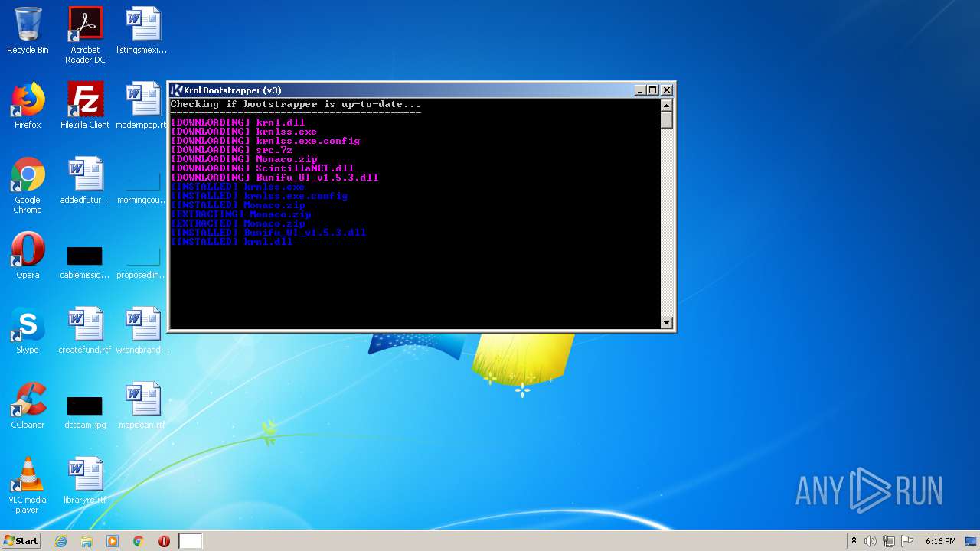Viewport: 980px width, 551px height.
Task: Select the proposedlin desktop file
Action: pyautogui.click(x=142, y=262)
